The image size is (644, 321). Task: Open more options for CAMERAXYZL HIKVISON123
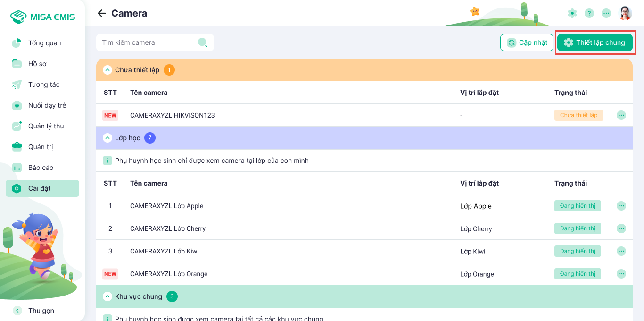point(621,115)
